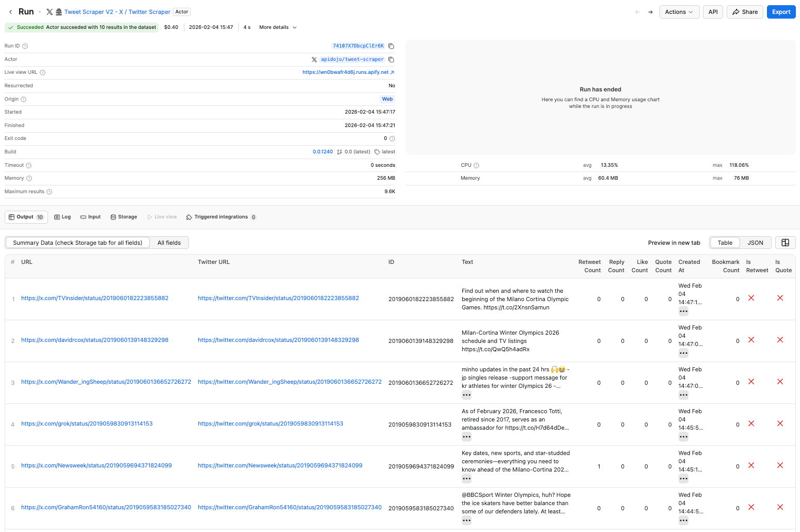Image resolution: width=800 pixels, height=532 pixels.
Task: Click the version branch icon beside 0.0 (latest)
Action: coord(339,151)
